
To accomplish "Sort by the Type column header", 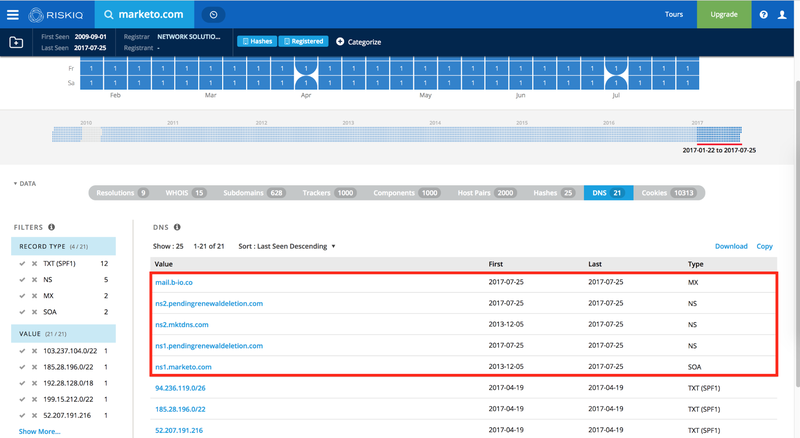I will [x=695, y=264].
